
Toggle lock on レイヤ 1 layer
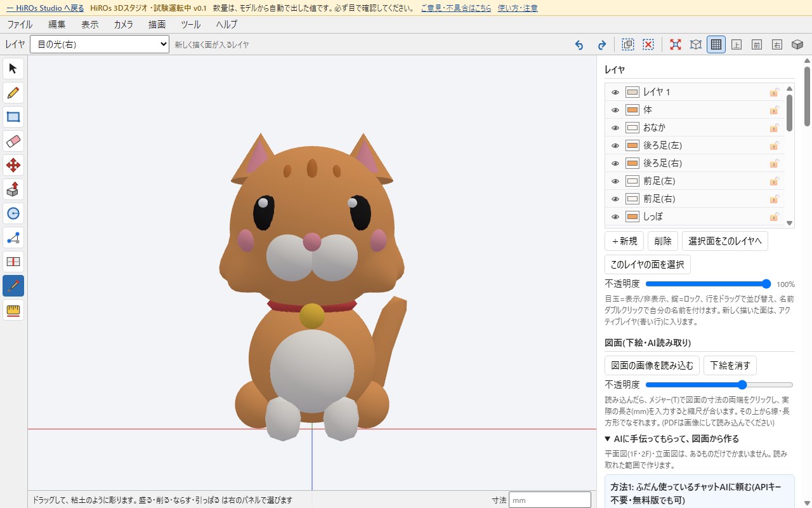pyautogui.click(x=774, y=92)
